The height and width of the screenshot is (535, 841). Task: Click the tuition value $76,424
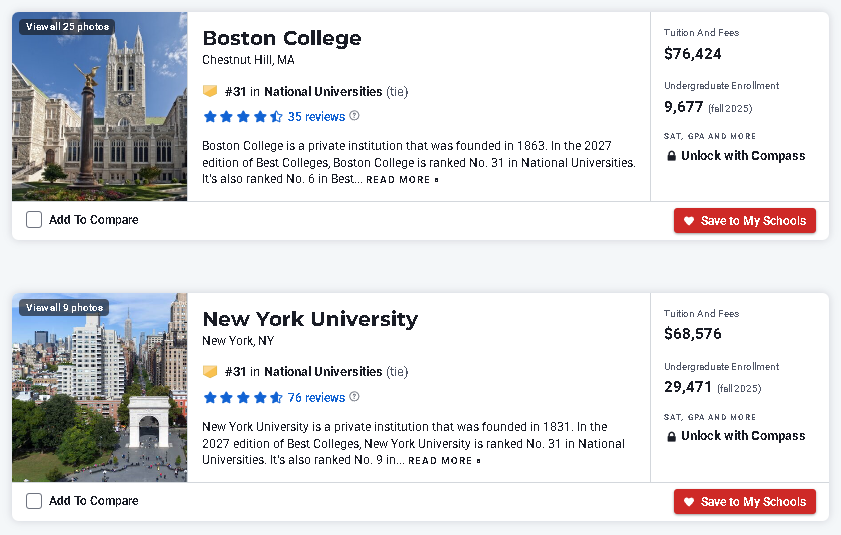point(692,54)
